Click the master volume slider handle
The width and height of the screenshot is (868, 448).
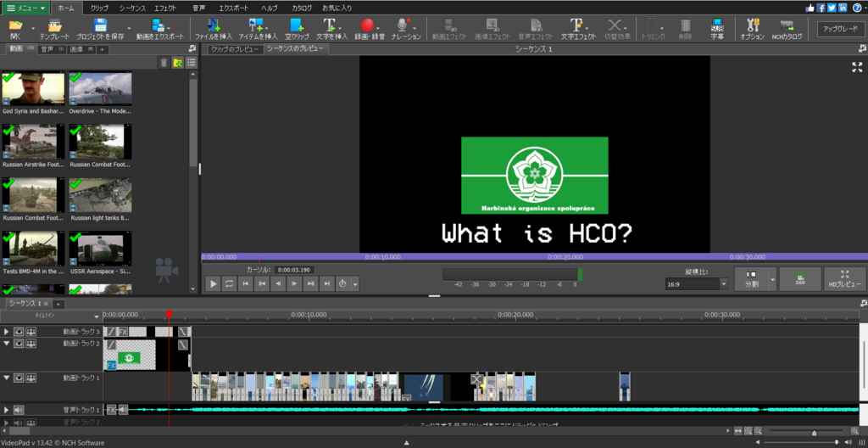point(837,442)
